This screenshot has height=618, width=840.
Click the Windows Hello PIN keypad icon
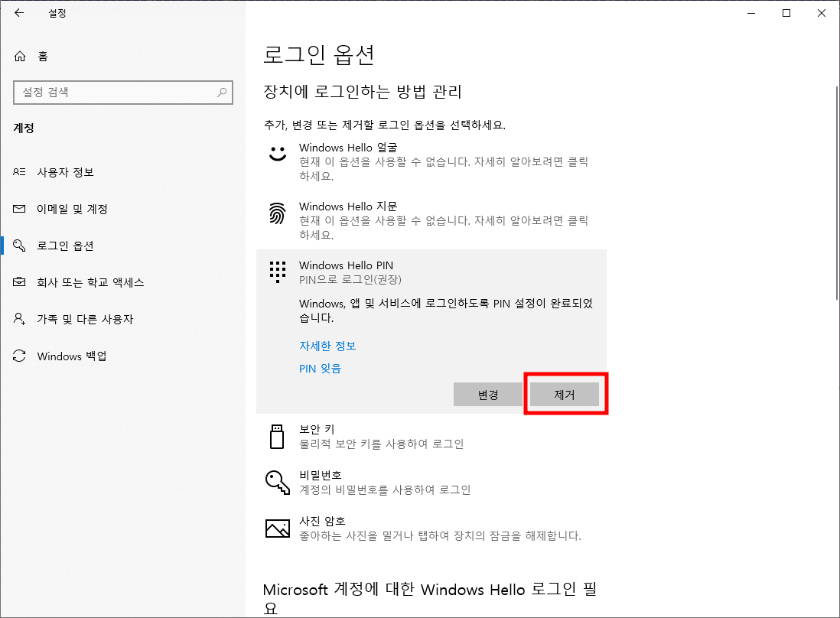pyautogui.click(x=278, y=272)
